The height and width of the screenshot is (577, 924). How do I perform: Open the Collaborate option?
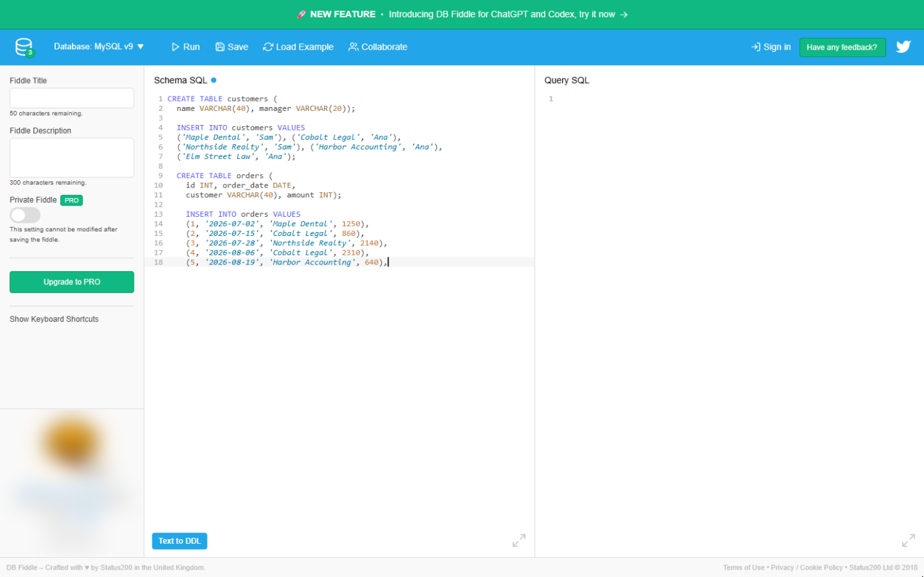point(378,47)
